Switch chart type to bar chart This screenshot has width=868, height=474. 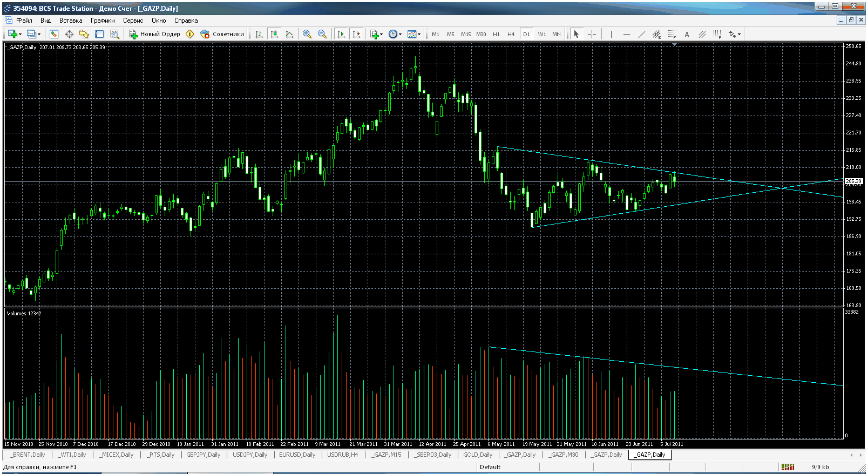tap(259, 34)
